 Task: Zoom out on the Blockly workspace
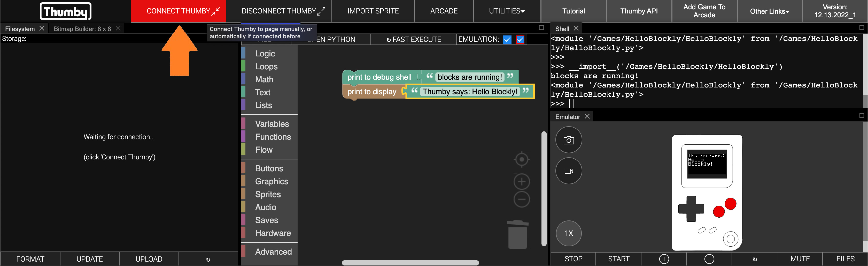point(521,199)
